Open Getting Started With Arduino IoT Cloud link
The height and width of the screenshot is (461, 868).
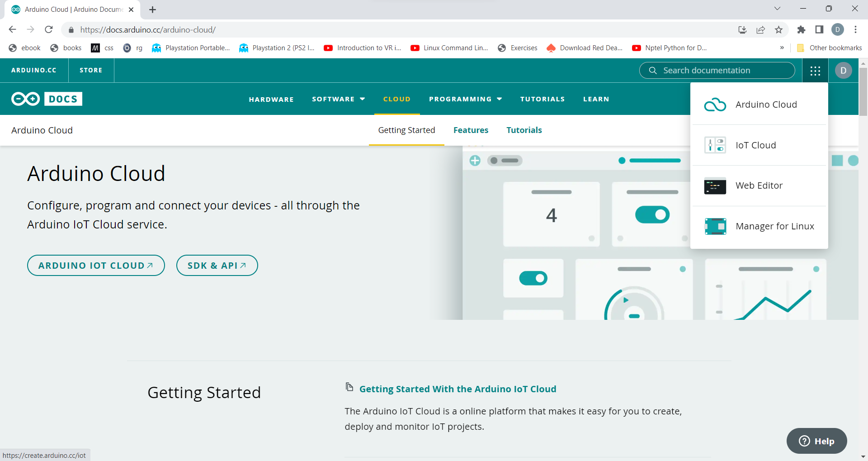click(x=458, y=389)
